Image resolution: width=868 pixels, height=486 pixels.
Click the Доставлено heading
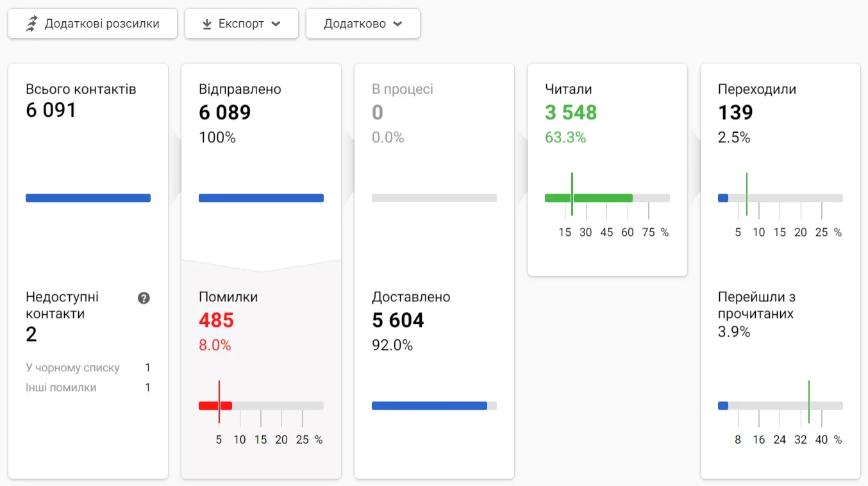[411, 297]
